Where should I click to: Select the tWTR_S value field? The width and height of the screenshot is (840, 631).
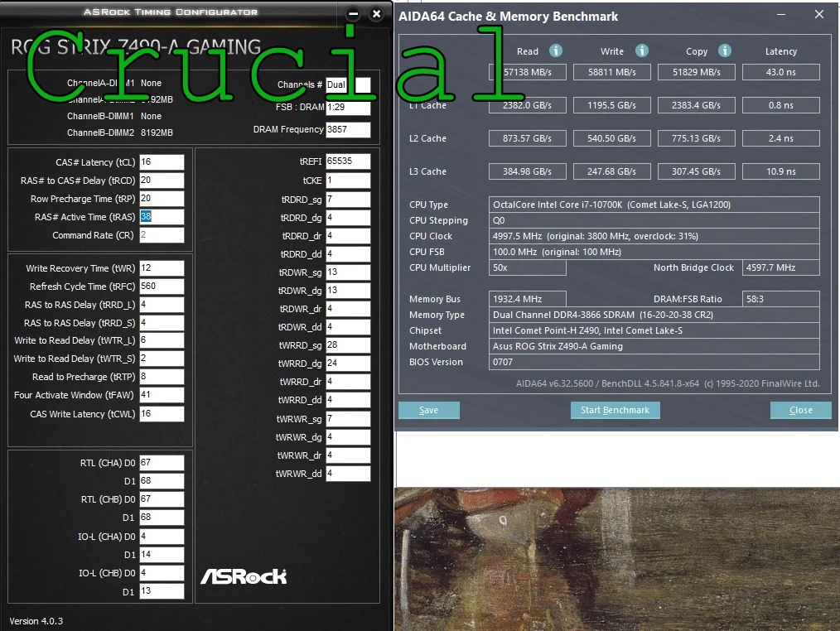click(162, 359)
